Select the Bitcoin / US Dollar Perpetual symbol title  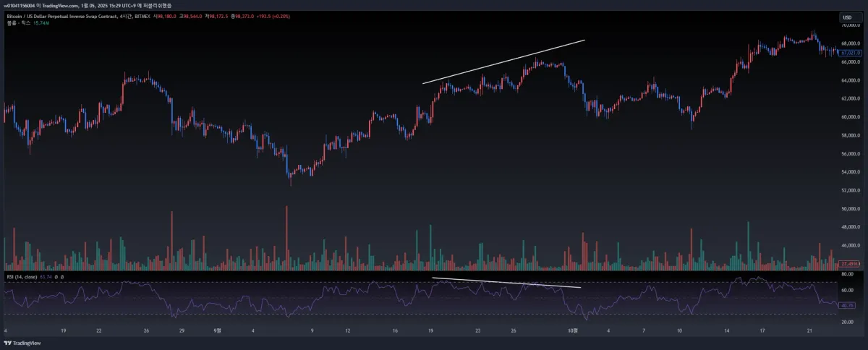coord(62,17)
